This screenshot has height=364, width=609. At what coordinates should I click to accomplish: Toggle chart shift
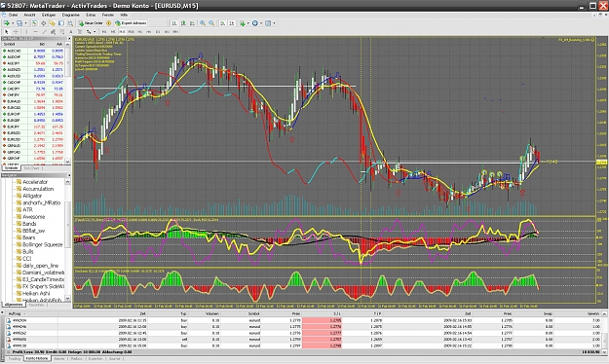click(231, 23)
